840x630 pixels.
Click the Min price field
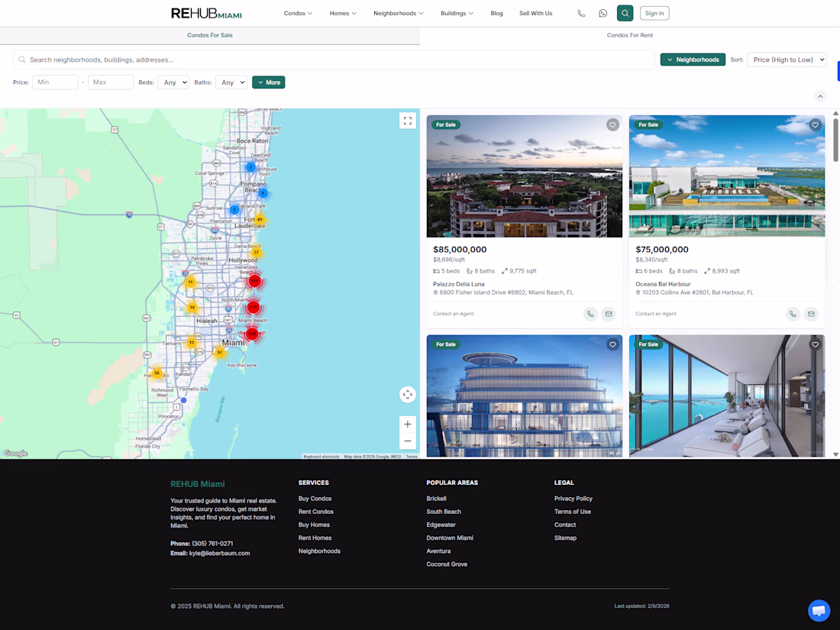point(55,82)
